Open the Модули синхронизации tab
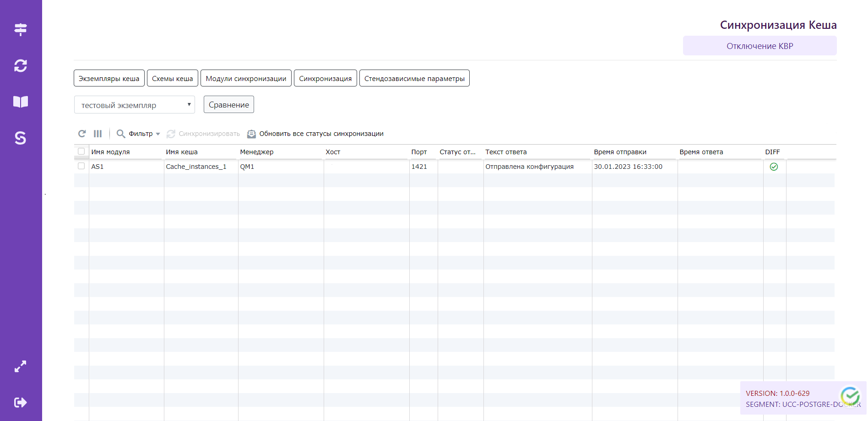The height and width of the screenshot is (421, 868). click(x=246, y=78)
